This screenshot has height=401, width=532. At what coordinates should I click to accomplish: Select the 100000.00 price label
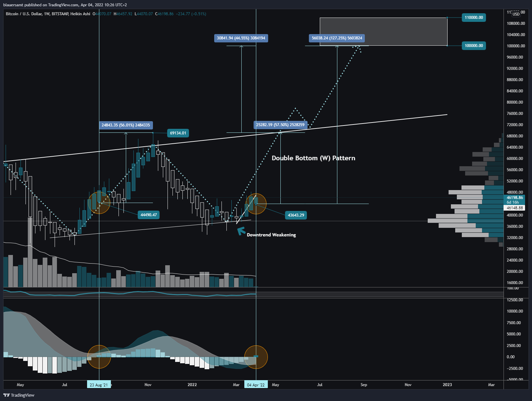click(x=474, y=46)
